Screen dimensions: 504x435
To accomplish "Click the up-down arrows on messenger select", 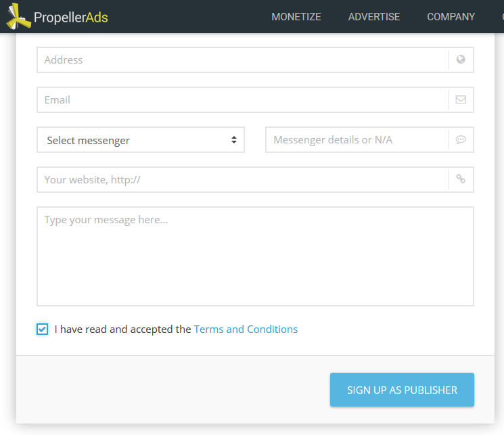I will [x=234, y=139].
